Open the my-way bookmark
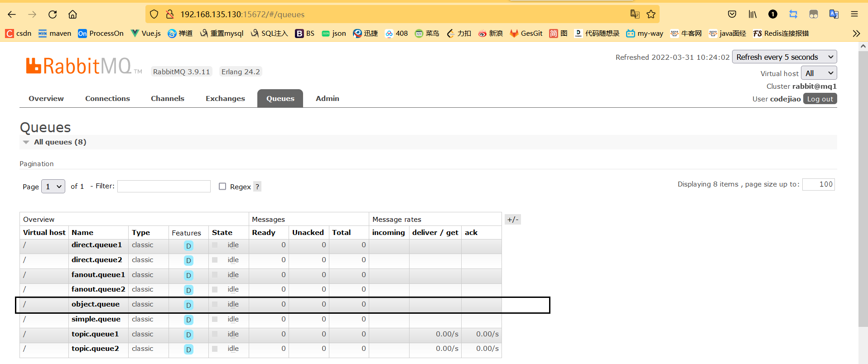868x364 pixels. (645, 34)
